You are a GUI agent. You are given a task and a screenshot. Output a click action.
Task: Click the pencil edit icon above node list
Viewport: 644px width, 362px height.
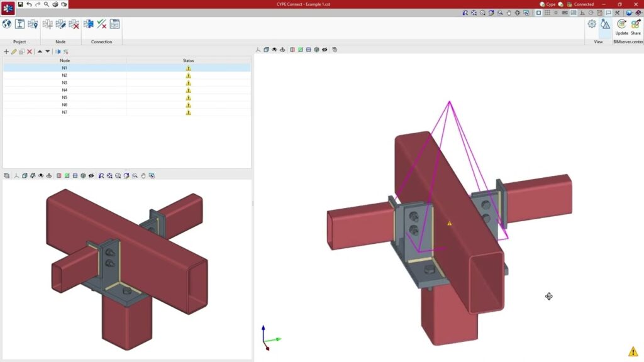tap(14, 52)
